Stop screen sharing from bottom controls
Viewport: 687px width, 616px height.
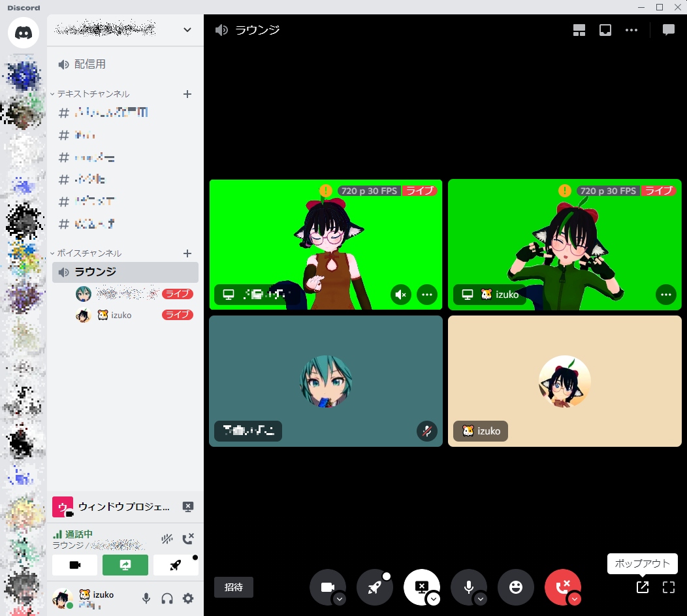pyautogui.click(x=421, y=587)
